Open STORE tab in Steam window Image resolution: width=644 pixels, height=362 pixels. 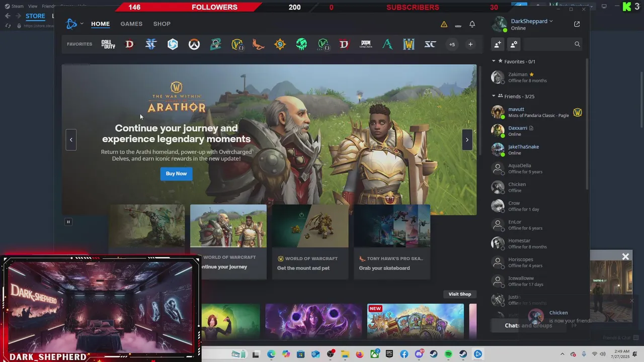tap(35, 16)
